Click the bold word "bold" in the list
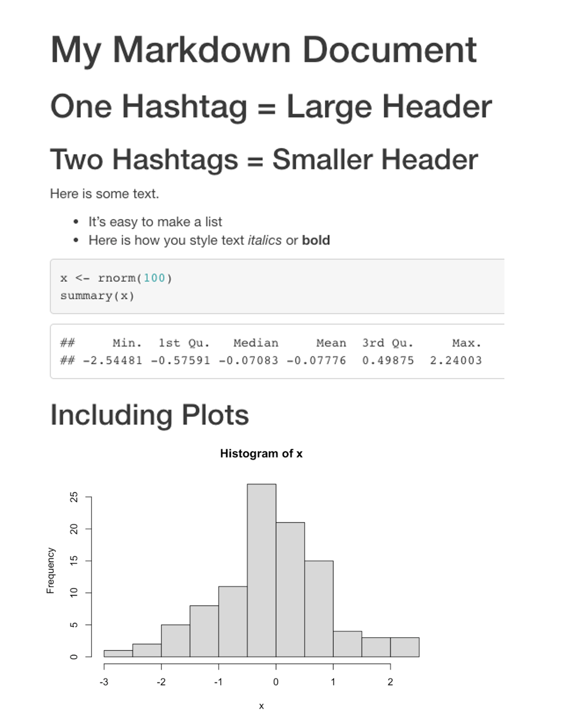This screenshot has height=728, width=582. (316, 240)
